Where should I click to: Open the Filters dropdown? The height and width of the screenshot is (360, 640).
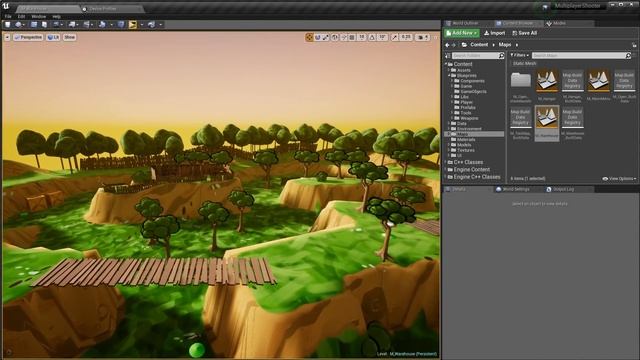click(x=519, y=55)
